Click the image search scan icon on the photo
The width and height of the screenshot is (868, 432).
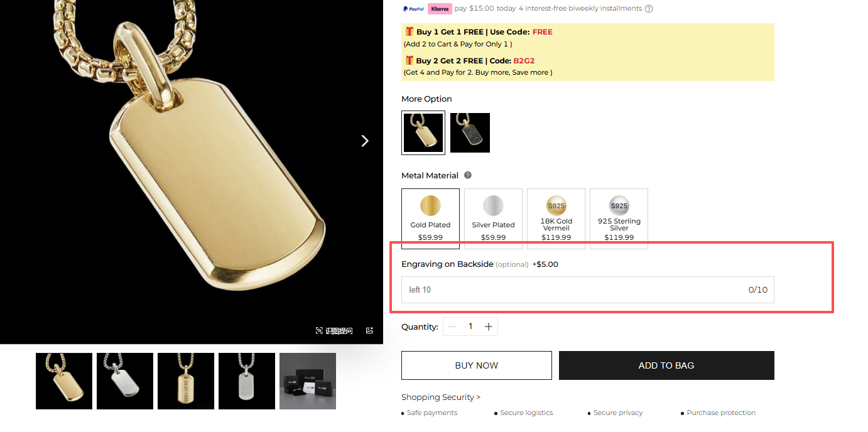pyautogui.click(x=319, y=331)
